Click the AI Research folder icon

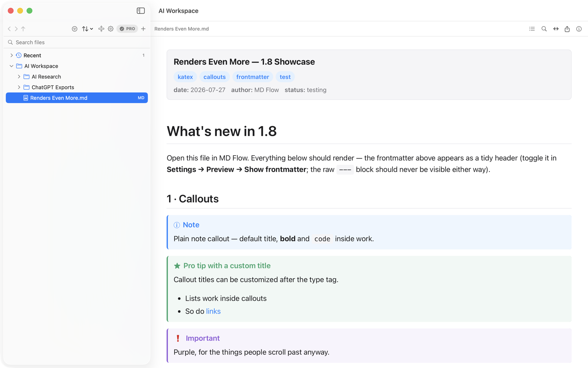point(26,77)
